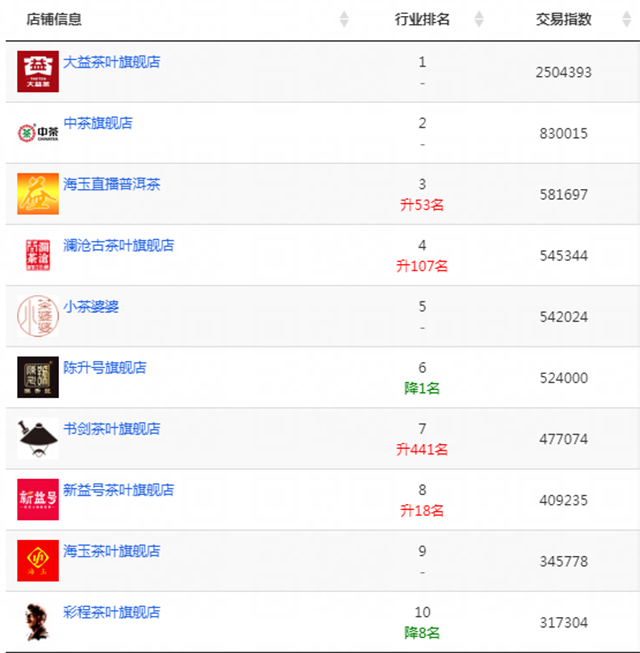
Task: Open the 海玉直播普洱茶 store link
Action: (112, 184)
